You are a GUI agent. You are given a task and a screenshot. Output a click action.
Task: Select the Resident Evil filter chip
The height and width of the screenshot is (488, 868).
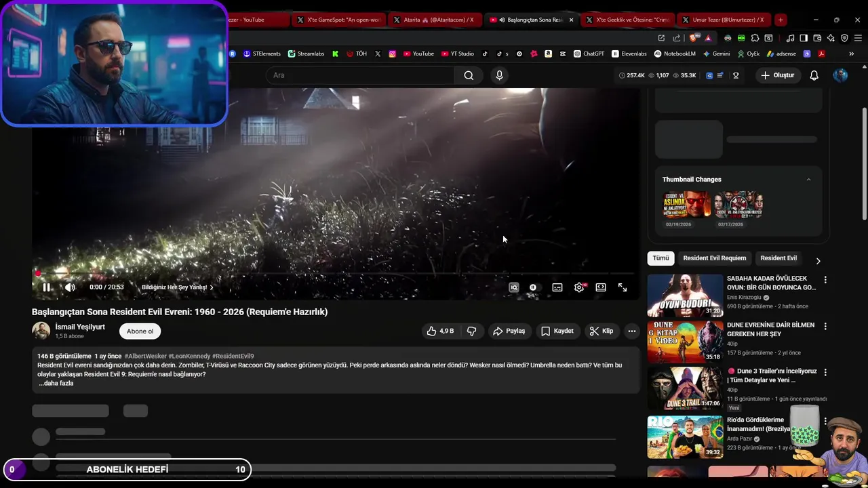point(778,258)
